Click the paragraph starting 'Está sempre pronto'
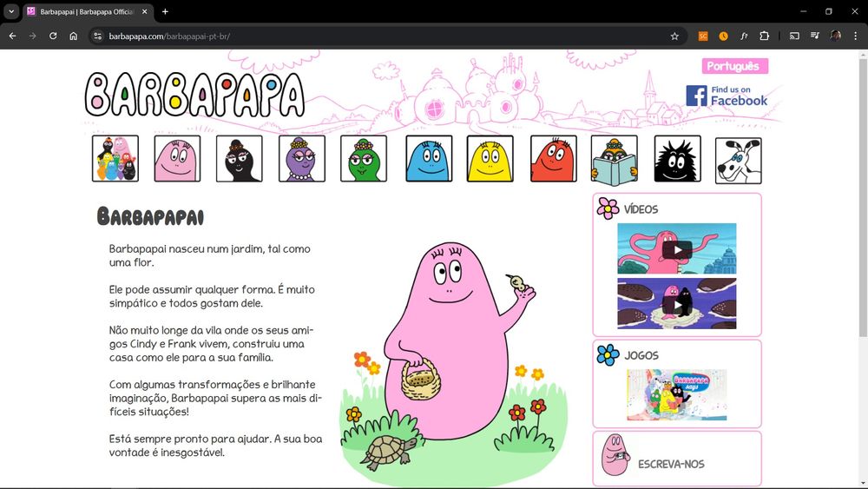 click(x=216, y=446)
